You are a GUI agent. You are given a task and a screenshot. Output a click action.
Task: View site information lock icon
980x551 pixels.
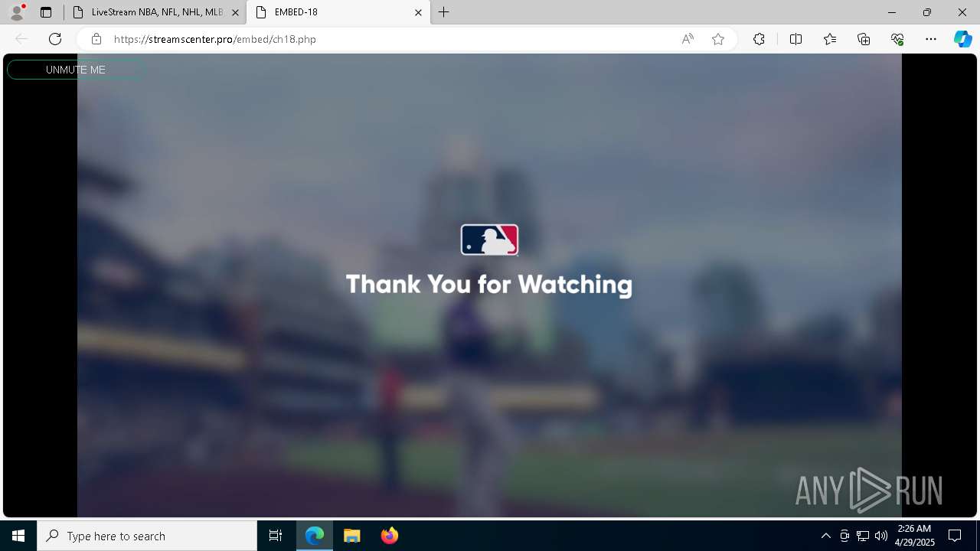pos(96,39)
